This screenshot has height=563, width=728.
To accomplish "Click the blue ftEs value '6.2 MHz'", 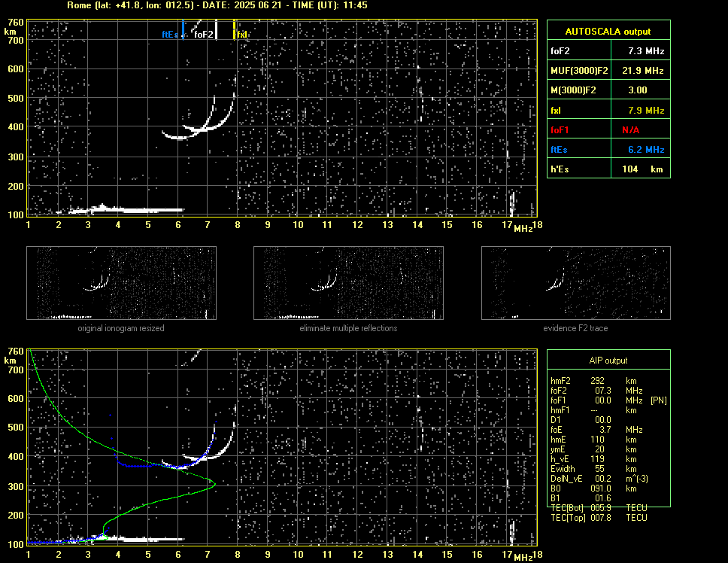I will coord(646,150).
